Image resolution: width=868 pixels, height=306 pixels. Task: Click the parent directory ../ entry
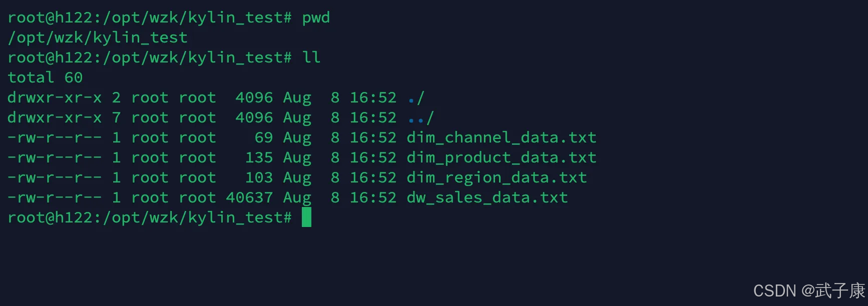(x=420, y=117)
